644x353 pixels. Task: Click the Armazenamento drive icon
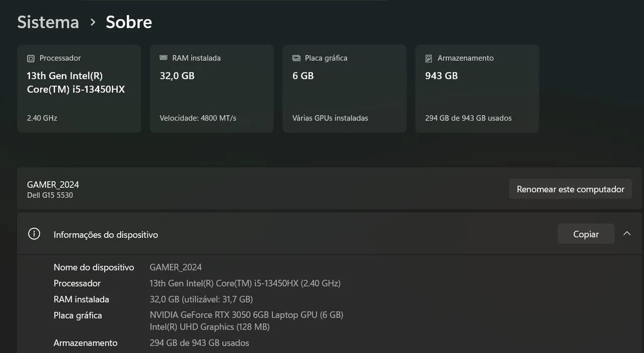429,58
